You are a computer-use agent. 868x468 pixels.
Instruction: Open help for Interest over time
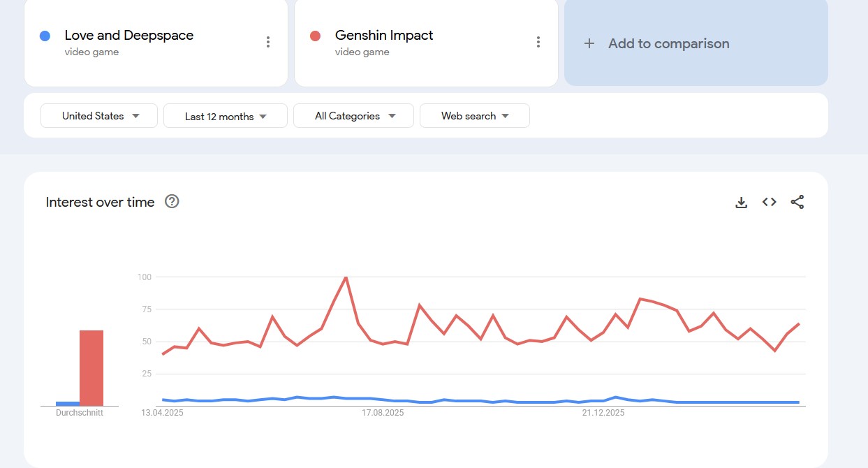(172, 202)
